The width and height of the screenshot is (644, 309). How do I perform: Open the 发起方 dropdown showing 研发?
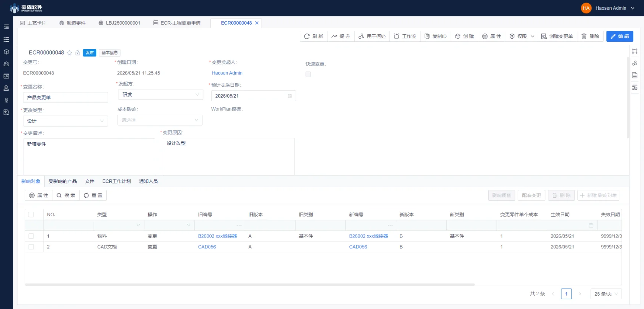click(161, 95)
